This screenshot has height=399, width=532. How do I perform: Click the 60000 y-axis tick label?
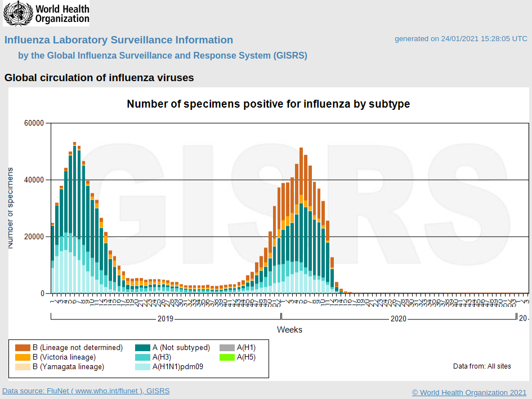point(34,123)
